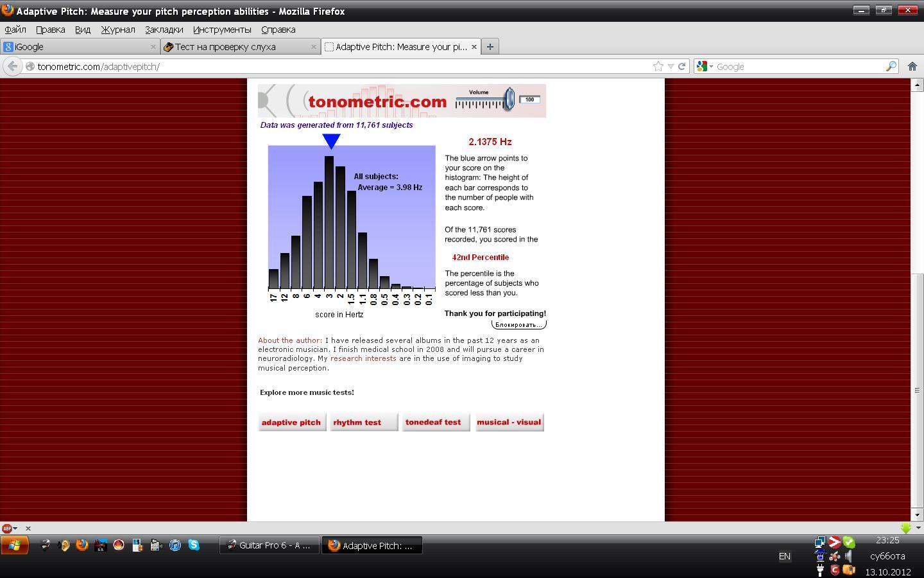Click the EN language indicator
The image size is (924, 578).
coord(784,556)
